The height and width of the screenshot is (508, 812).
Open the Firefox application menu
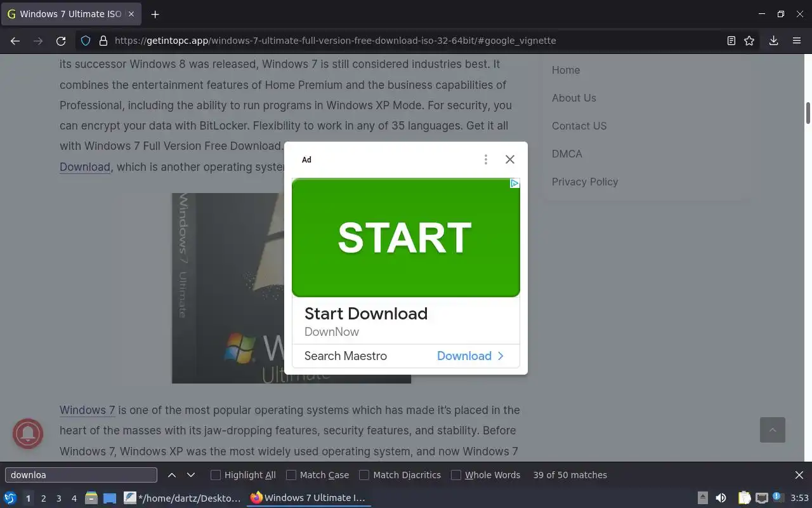pos(797,41)
